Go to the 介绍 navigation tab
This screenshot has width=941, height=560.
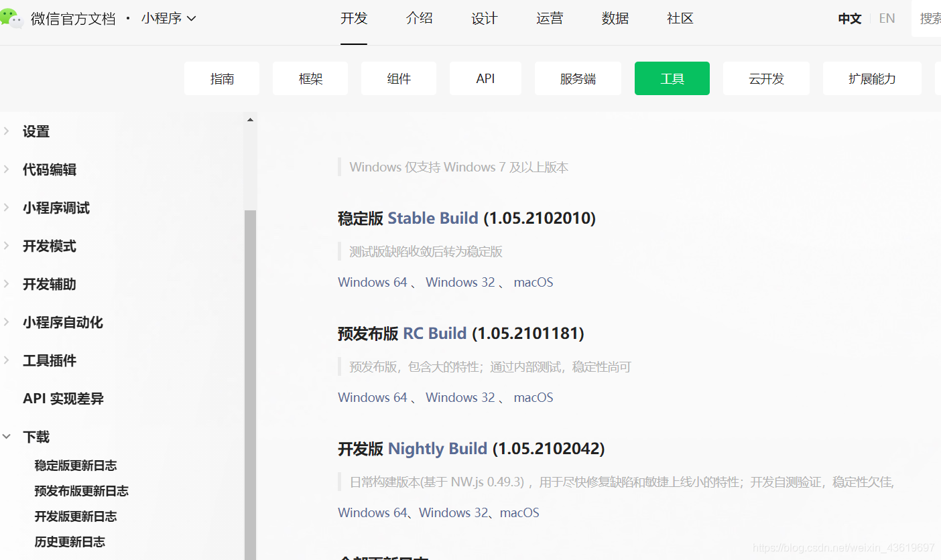(x=420, y=18)
